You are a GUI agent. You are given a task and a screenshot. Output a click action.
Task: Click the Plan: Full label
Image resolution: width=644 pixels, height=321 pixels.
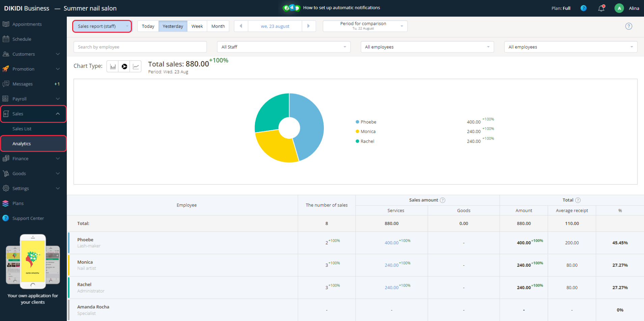coord(561,8)
